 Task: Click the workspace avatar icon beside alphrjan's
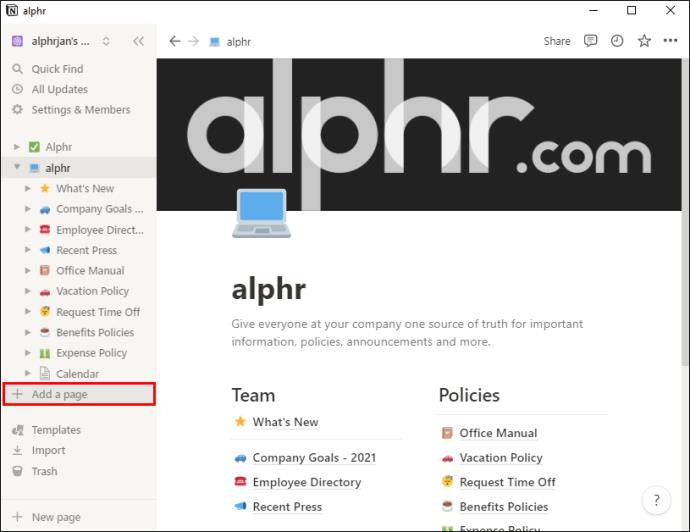click(x=17, y=41)
